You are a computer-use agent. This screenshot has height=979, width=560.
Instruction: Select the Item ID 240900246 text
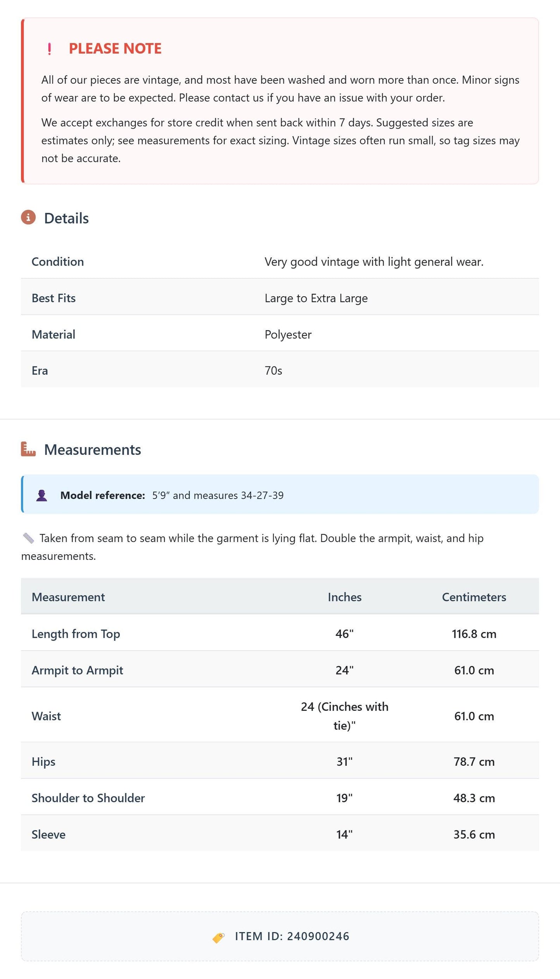coord(292,936)
